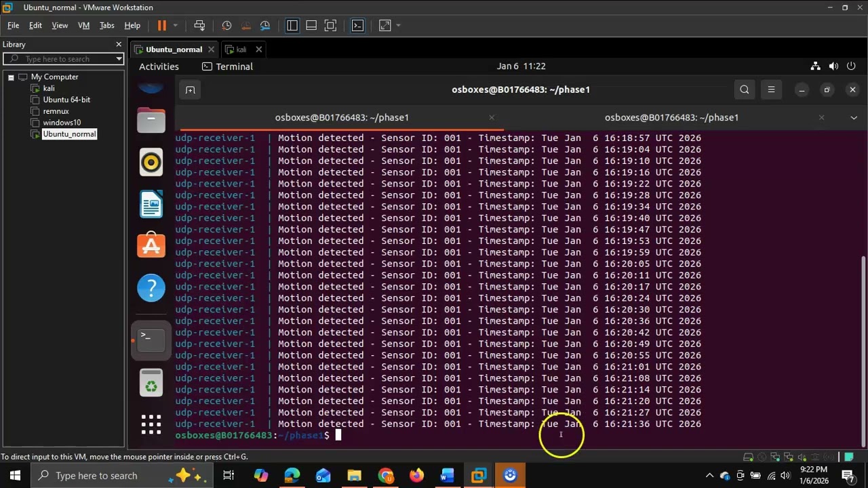Image resolution: width=868 pixels, height=488 pixels.
Task: Open LibreOffice Writer from the dock
Action: coord(151,204)
